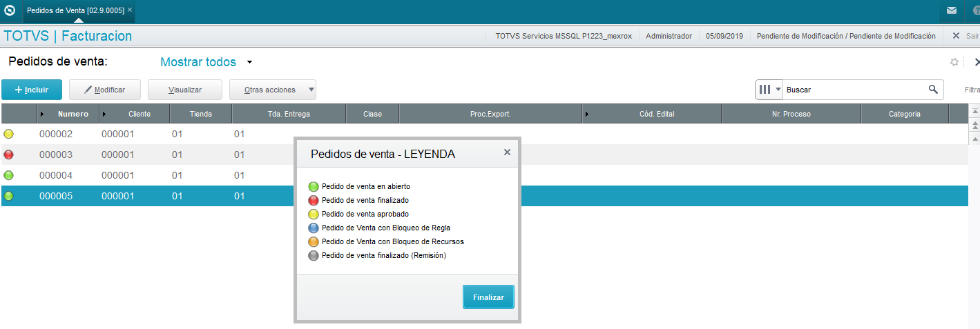Click gray swatch for finalizado (Remisión)

[314, 255]
